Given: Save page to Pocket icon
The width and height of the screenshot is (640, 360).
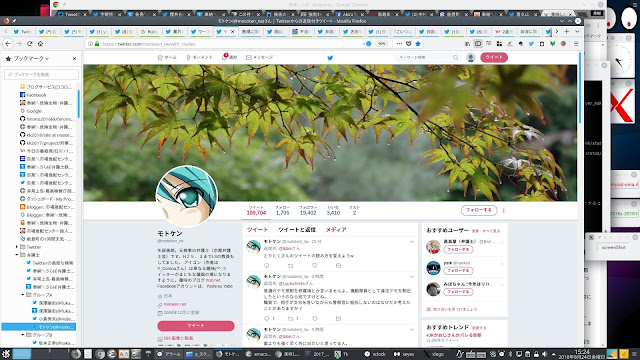Looking at the screenshot, I should pyautogui.click(x=409, y=44).
